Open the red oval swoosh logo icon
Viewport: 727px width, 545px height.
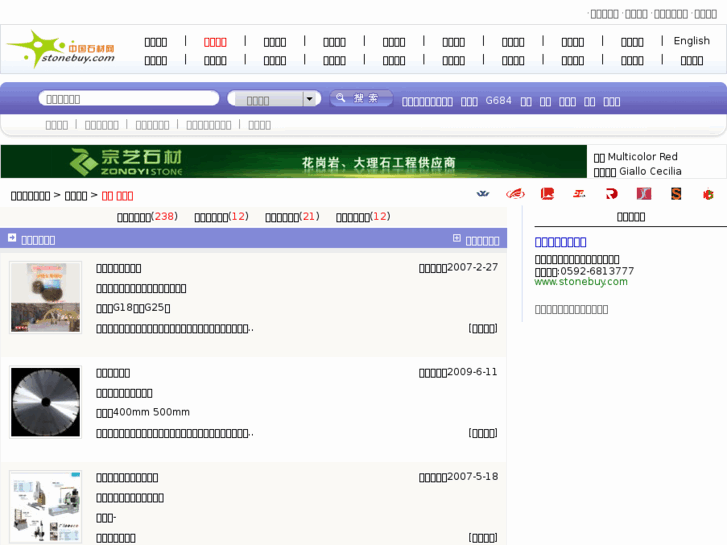click(515, 194)
